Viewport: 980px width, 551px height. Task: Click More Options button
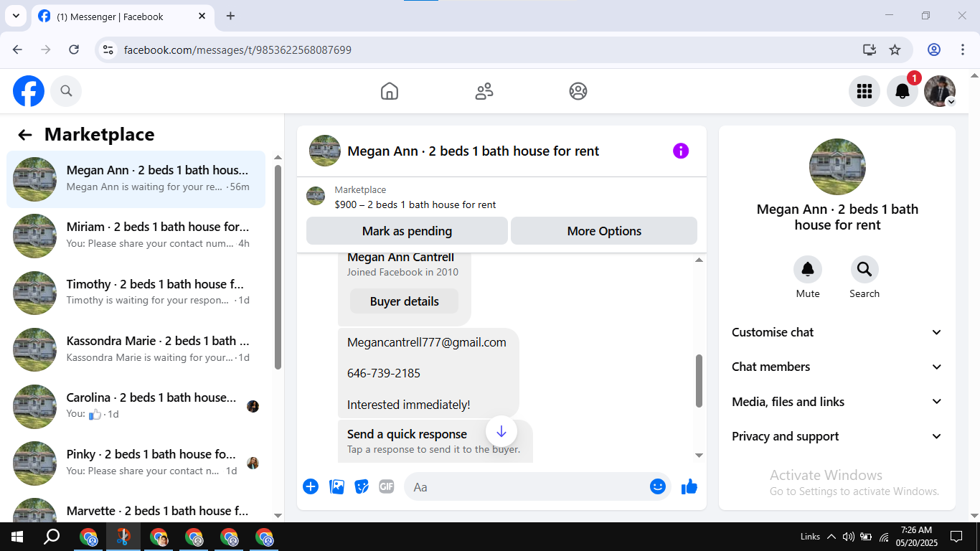point(604,231)
